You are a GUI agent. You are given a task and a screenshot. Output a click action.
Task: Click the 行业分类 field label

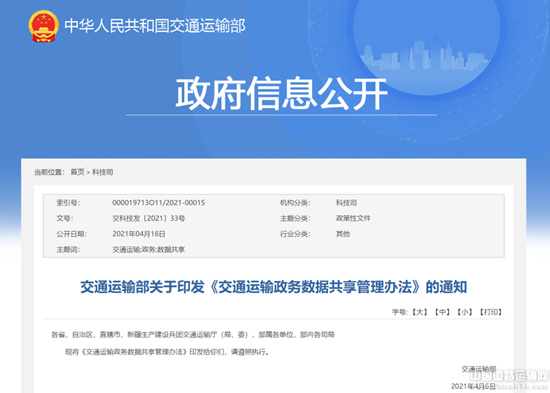[295, 234]
